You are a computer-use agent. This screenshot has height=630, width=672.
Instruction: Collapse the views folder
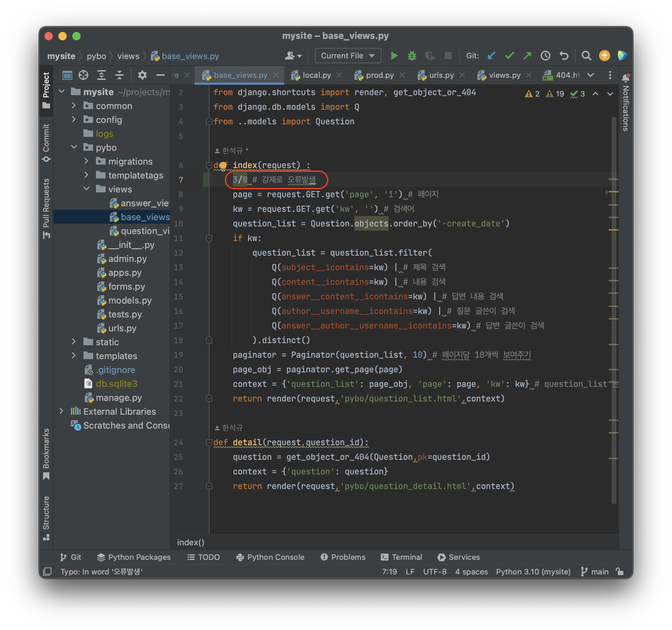[x=87, y=189]
